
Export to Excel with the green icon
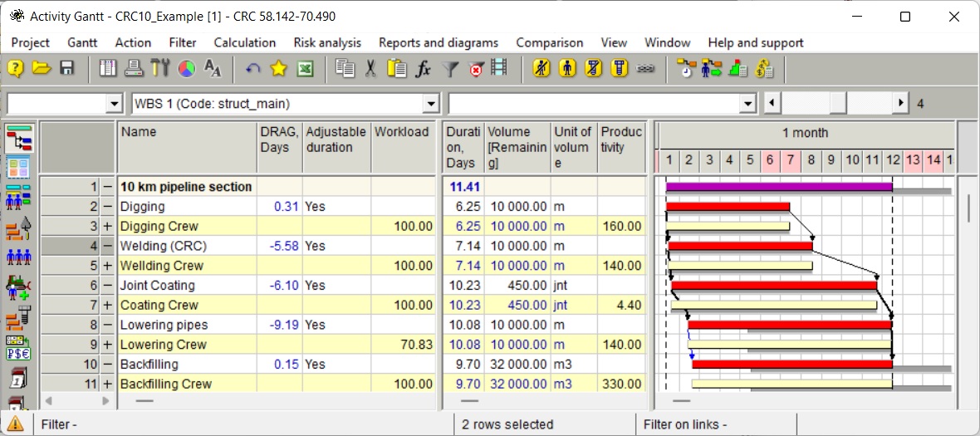(304, 69)
